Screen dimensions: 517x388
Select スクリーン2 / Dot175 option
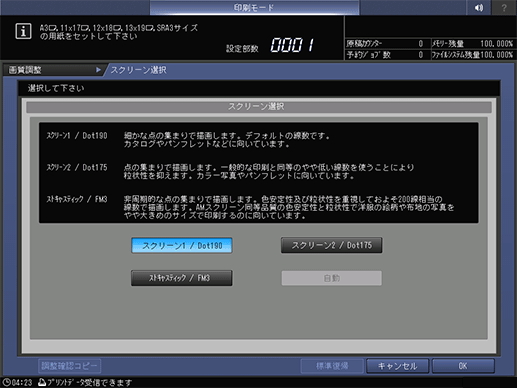point(331,245)
